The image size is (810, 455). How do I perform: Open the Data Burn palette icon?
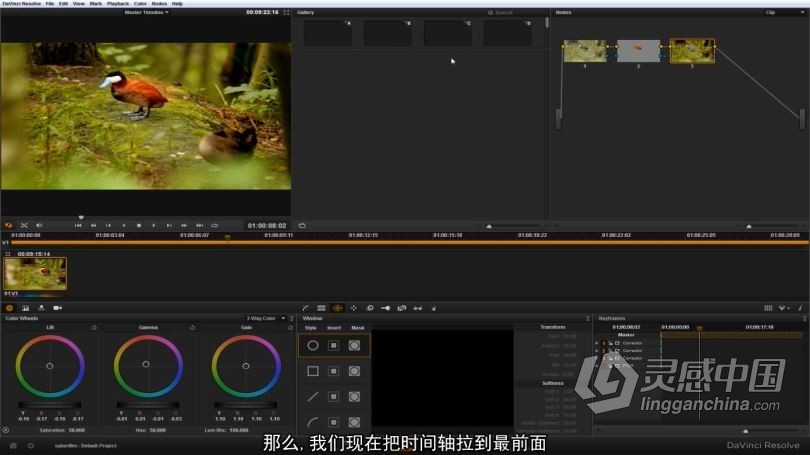click(434, 308)
